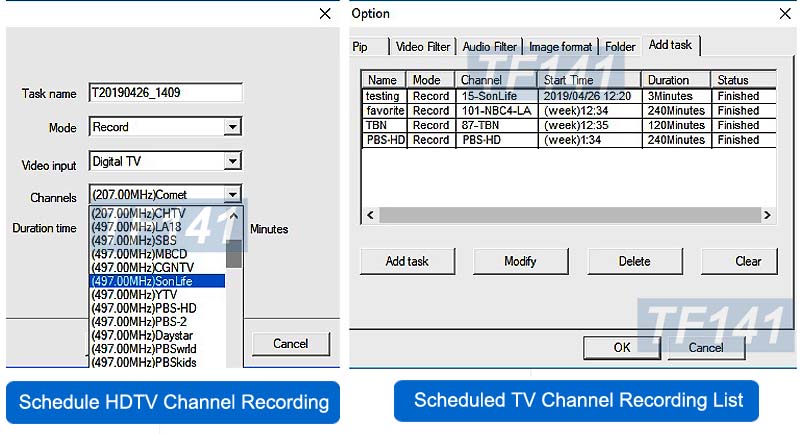Click the Clear button

740,262
